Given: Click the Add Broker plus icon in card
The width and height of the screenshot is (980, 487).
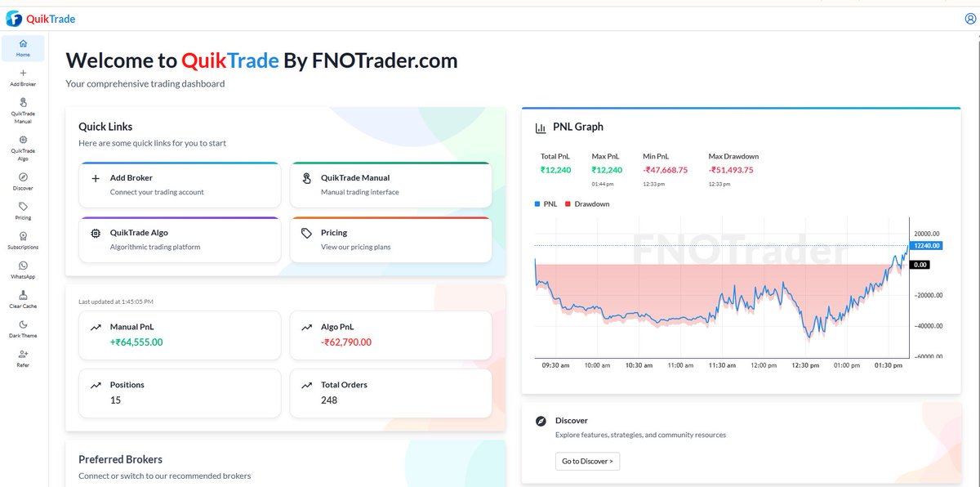Looking at the screenshot, I should point(96,178).
